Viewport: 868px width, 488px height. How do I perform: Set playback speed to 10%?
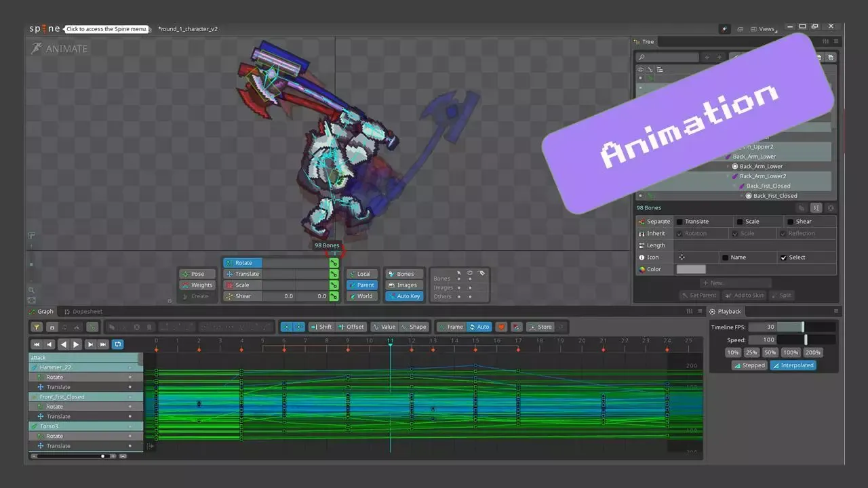(732, 352)
